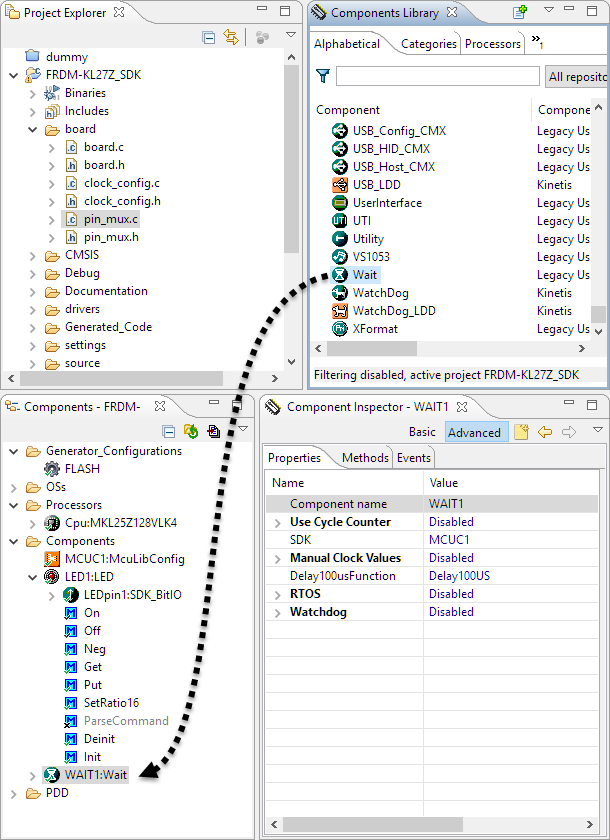This screenshot has height=840, width=610.
Task: Click Collapse All in Project Explorer toolbar
Action: click(209, 37)
